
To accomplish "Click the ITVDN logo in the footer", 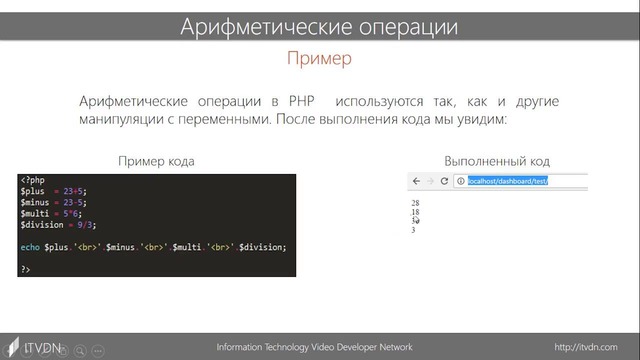I will coord(34,347).
